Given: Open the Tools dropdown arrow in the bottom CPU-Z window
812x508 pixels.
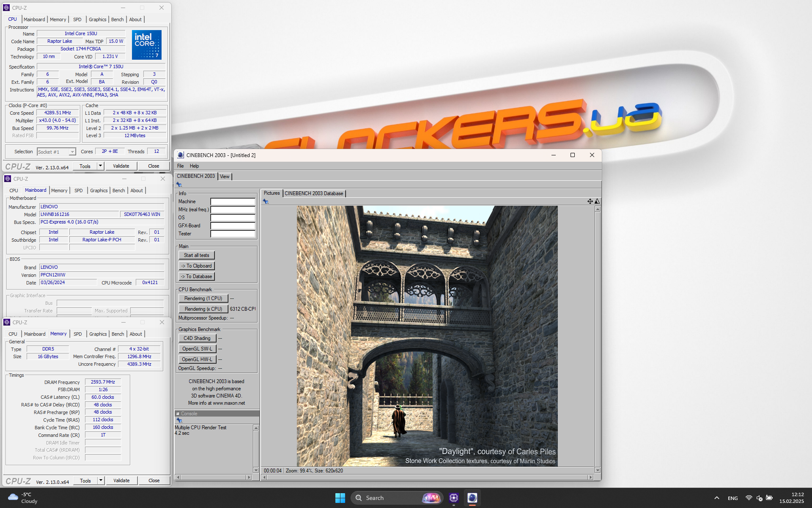Looking at the screenshot, I should [x=101, y=480].
